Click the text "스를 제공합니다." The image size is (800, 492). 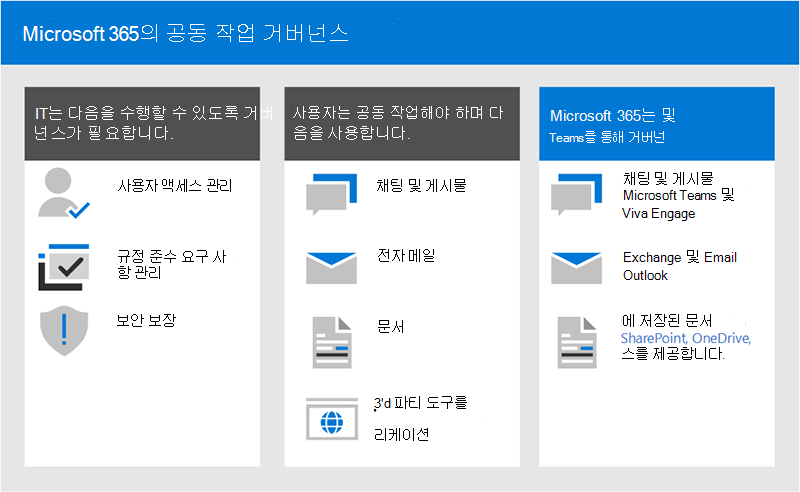pos(672,353)
